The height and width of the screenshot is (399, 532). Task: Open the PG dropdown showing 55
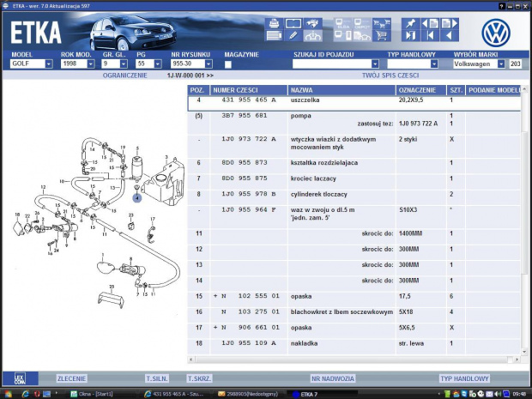(x=158, y=63)
